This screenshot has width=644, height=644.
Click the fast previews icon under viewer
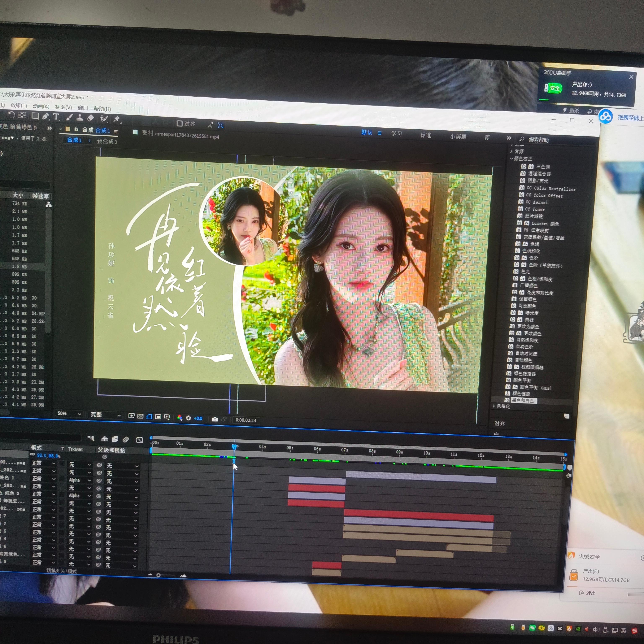click(131, 416)
